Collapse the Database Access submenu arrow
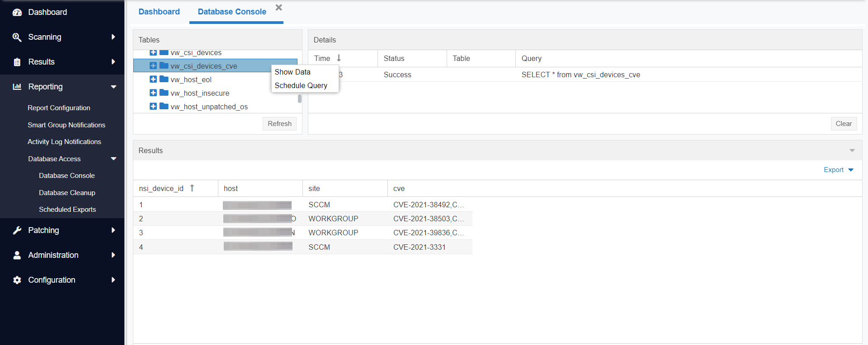This screenshot has height=345, width=868. (x=113, y=159)
